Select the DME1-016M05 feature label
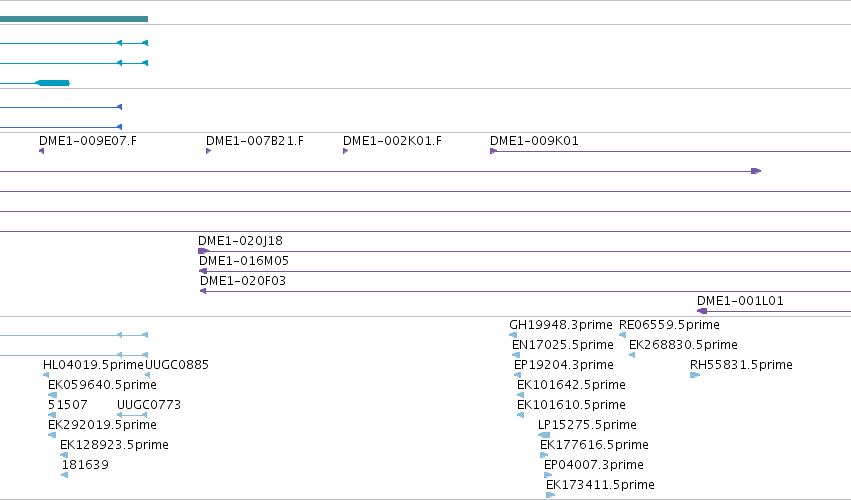 (244, 261)
